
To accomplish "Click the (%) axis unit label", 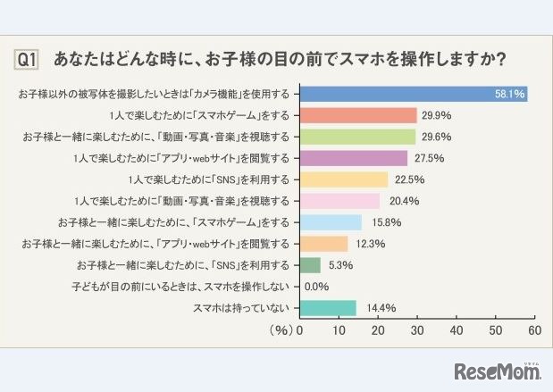I will 281,330.
